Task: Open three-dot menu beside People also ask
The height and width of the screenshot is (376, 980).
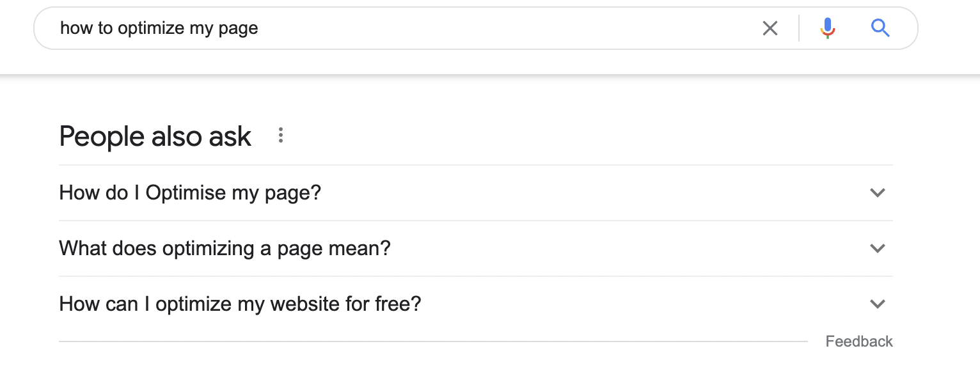Action: (280, 136)
